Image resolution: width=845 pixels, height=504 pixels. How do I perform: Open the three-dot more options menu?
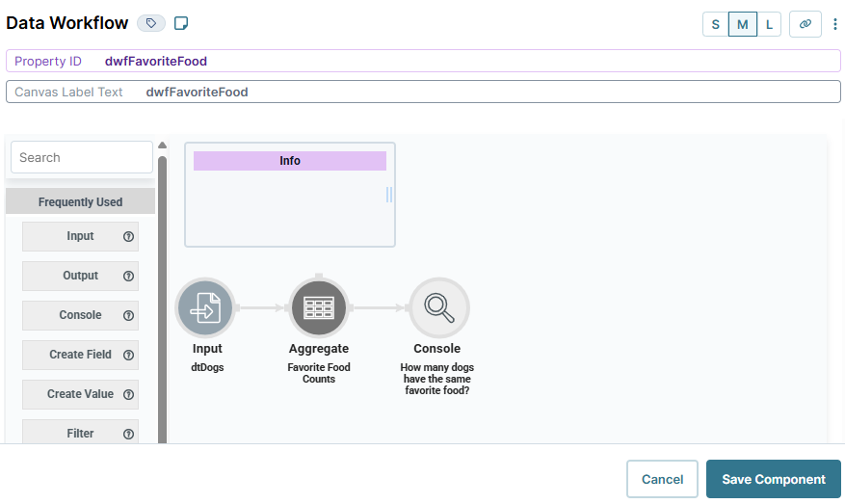(834, 24)
